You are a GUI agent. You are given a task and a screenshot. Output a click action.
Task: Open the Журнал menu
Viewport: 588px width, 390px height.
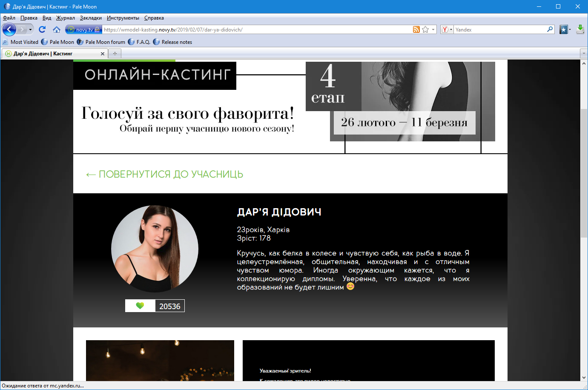click(66, 18)
